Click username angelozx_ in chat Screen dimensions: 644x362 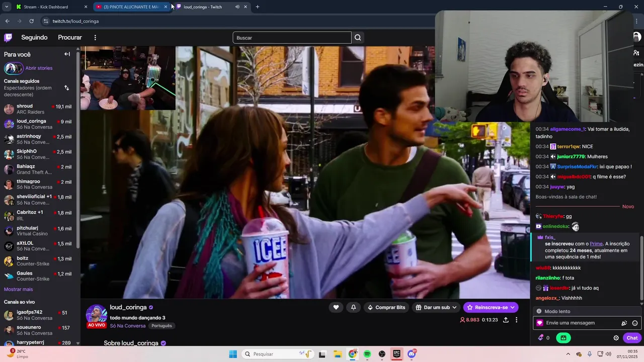(548, 298)
